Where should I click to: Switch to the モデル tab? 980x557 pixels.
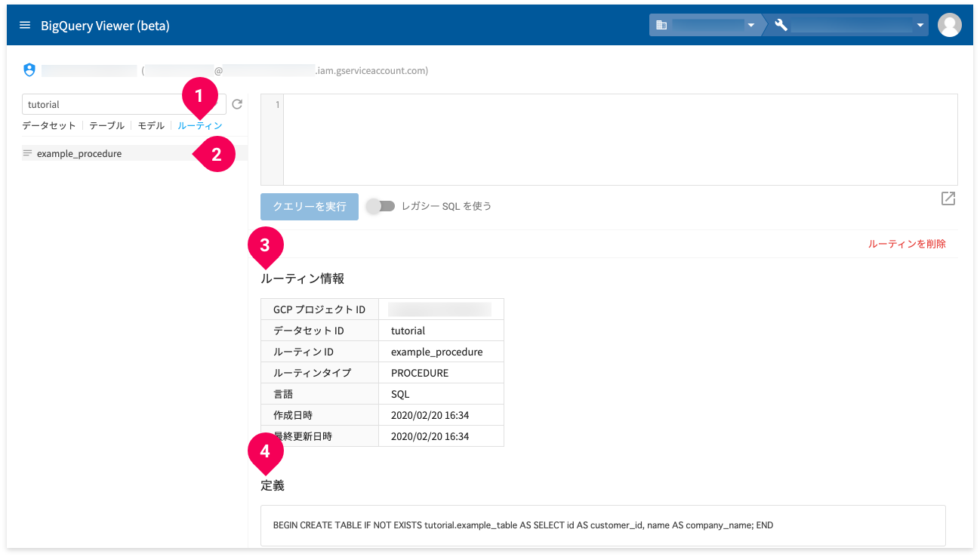click(x=151, y=126)
